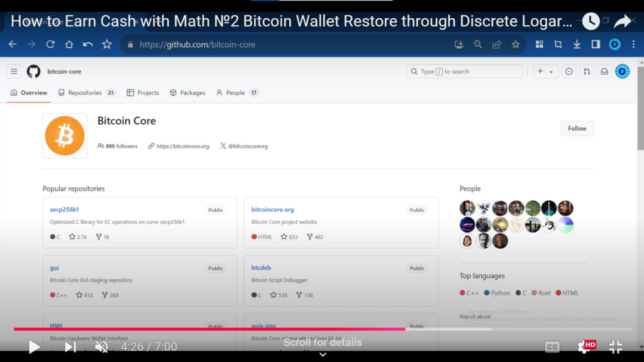The image size is (644, 362).
Task: Open browser extensions grid icon
Action: (x=539, y=45)
